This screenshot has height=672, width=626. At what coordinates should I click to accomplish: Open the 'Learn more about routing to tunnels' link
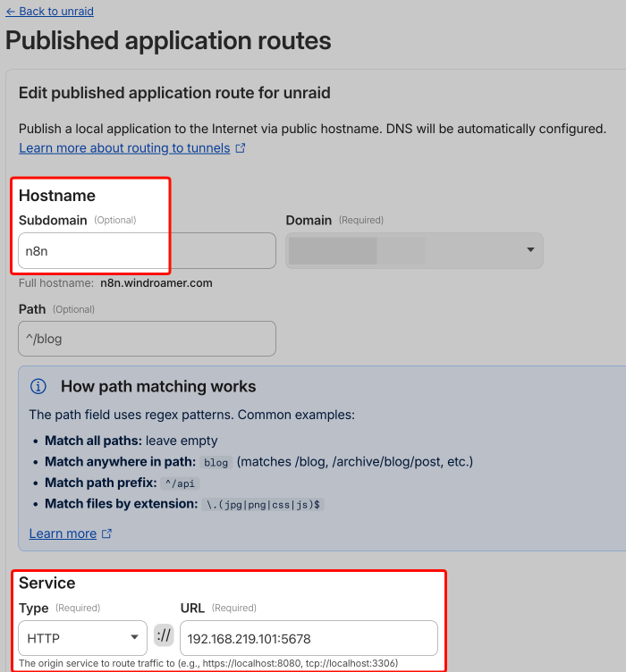(124, 147)
